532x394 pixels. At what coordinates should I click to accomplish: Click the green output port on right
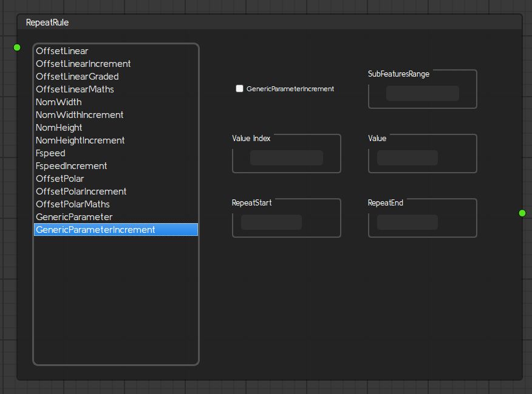(522, 213)
